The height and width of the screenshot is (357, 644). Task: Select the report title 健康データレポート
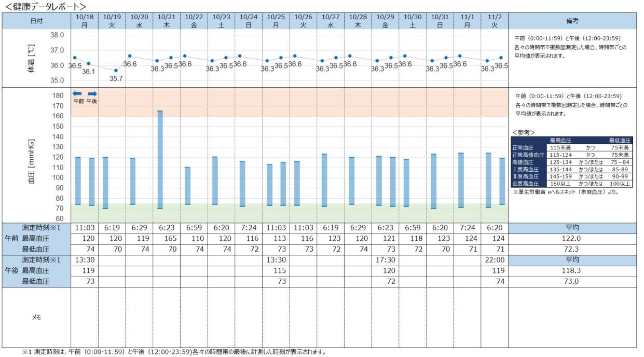[x=45, y=6]
